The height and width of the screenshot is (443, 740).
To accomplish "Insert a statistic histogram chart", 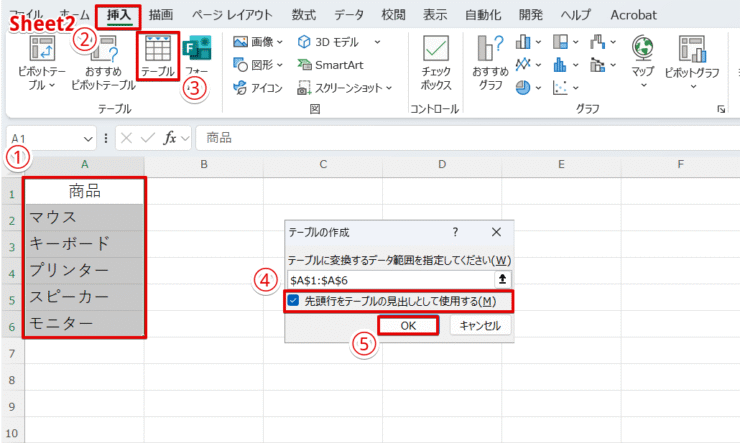I will [560, 64].
